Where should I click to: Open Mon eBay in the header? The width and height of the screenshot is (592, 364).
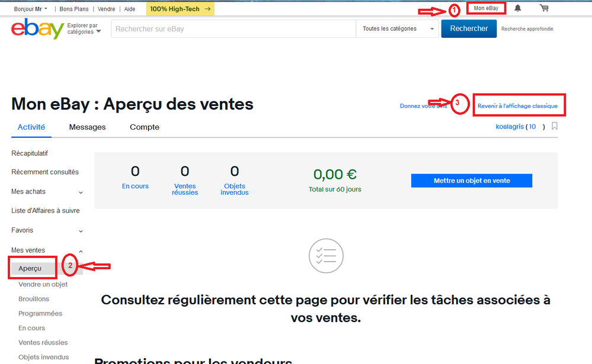(x=486, y=8)
